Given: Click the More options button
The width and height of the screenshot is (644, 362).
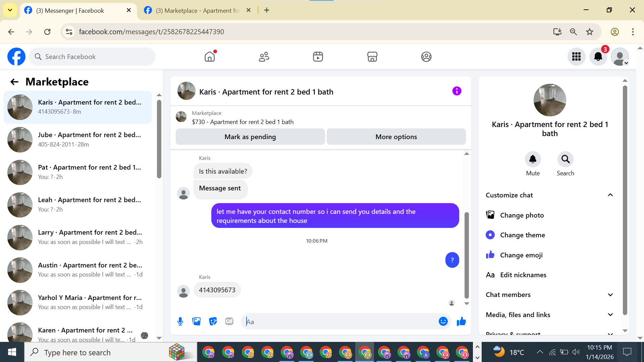Looking at the screenshot, I should [x=396, y=137].
